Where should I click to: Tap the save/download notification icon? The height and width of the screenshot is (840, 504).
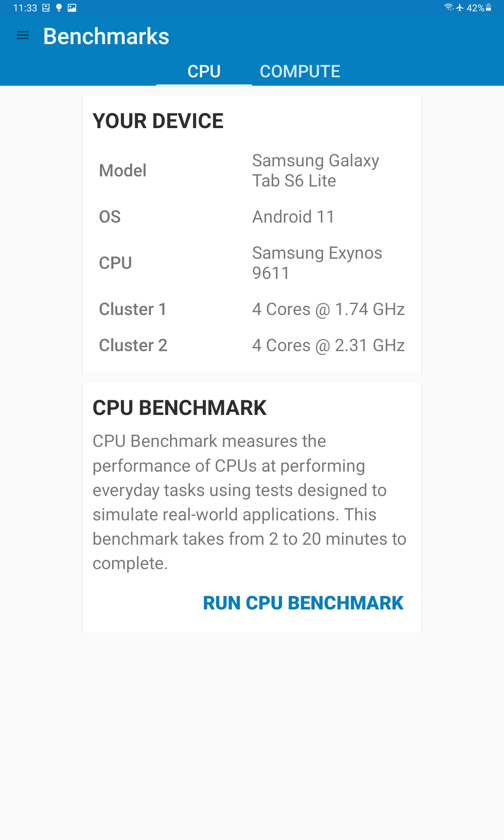(x=46, y=8)
